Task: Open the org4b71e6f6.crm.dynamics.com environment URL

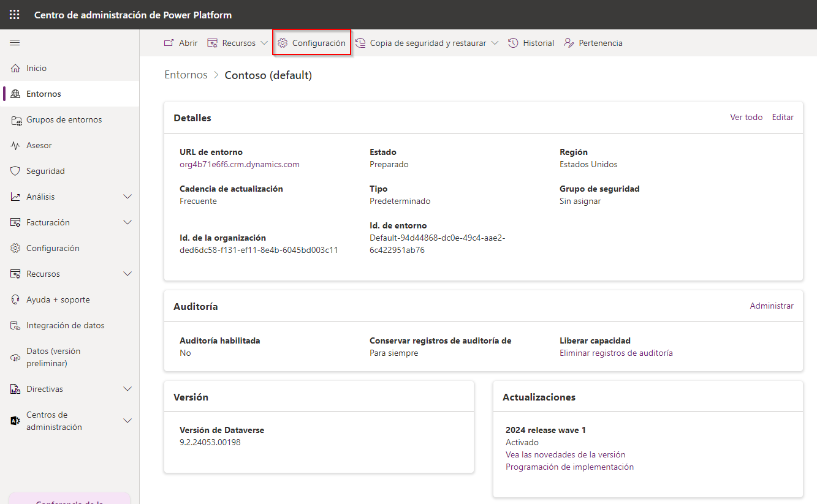Action: pyautogui.click(x=240, y=164)
